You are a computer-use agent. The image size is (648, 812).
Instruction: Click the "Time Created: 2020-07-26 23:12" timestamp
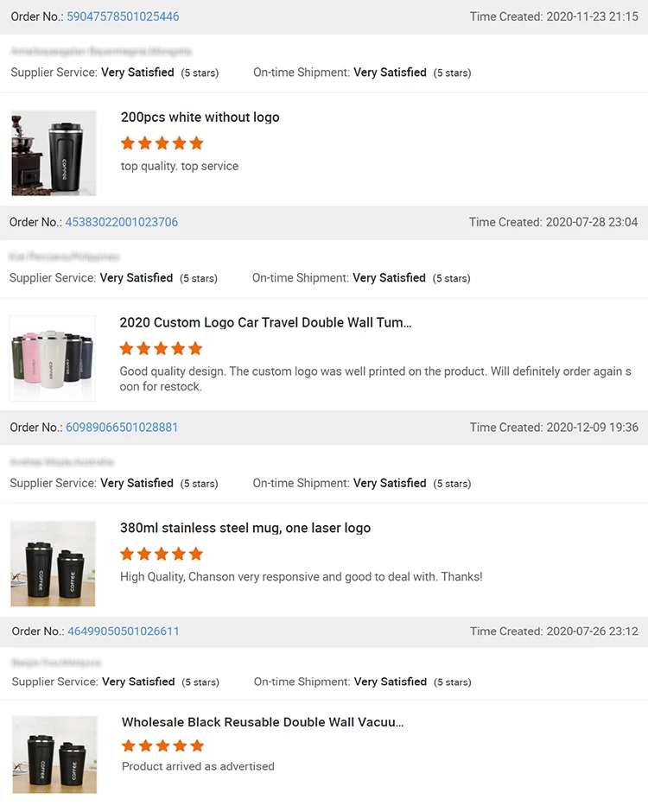(x=554, y=631)
